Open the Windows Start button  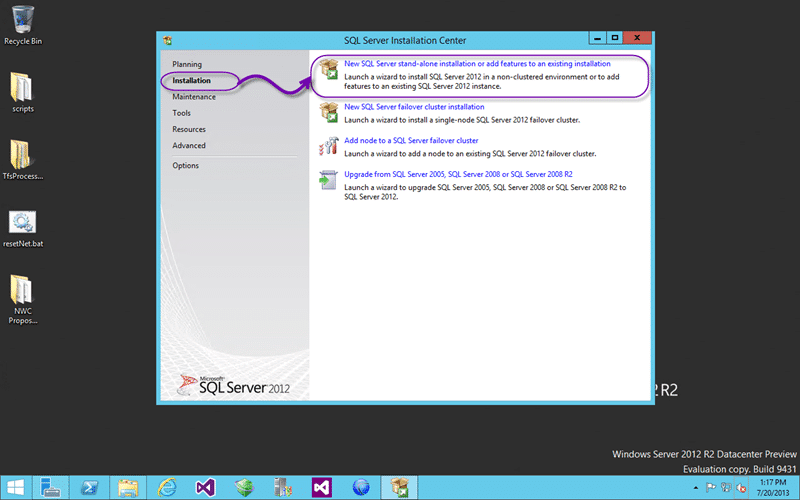(16, 488)
